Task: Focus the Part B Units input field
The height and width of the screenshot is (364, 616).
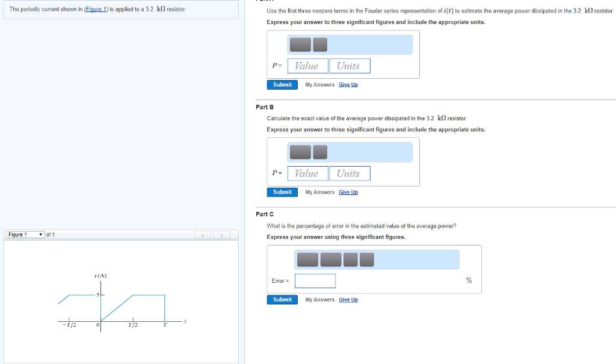Action: pyautogui.click(x=350, y=173)
